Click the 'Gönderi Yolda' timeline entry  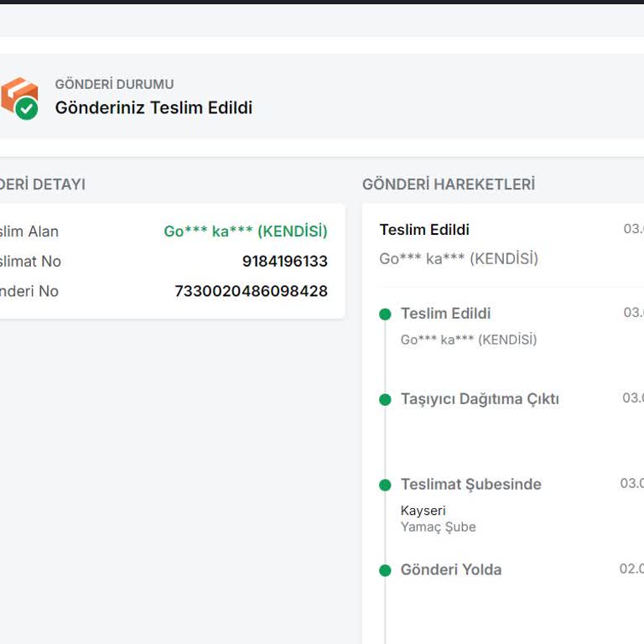(x=451, y=569)
